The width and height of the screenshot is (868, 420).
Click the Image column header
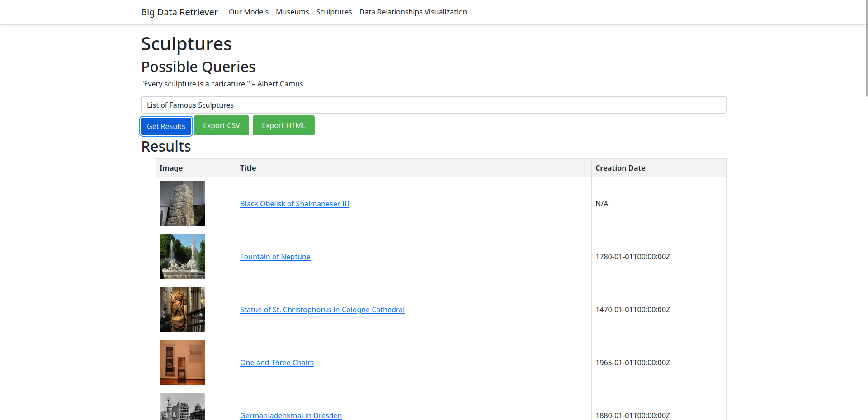pos(171,168)
